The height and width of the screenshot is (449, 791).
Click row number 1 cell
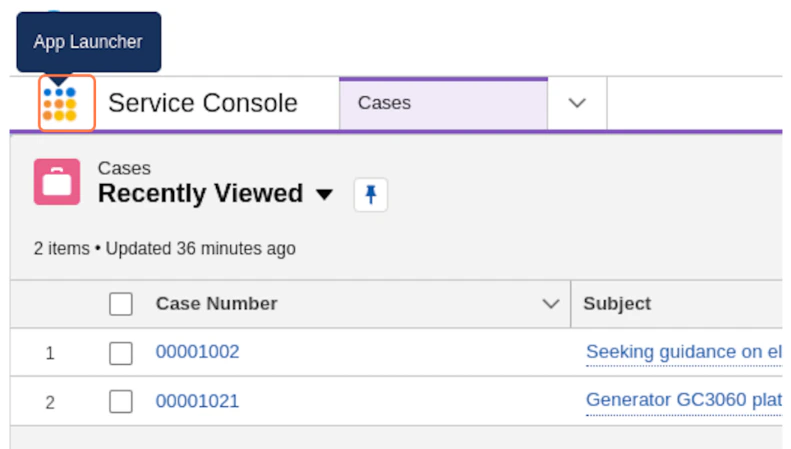pos(50,353)
